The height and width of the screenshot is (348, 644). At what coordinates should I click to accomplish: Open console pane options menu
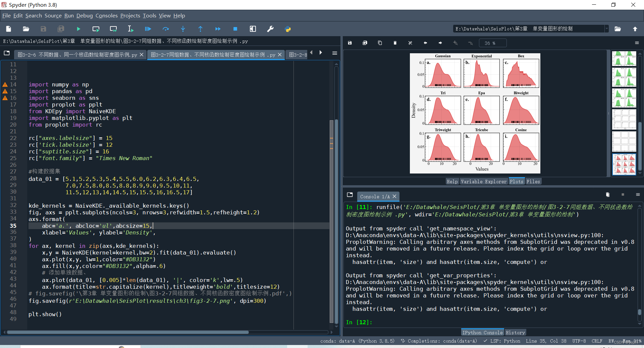(638, 195)
